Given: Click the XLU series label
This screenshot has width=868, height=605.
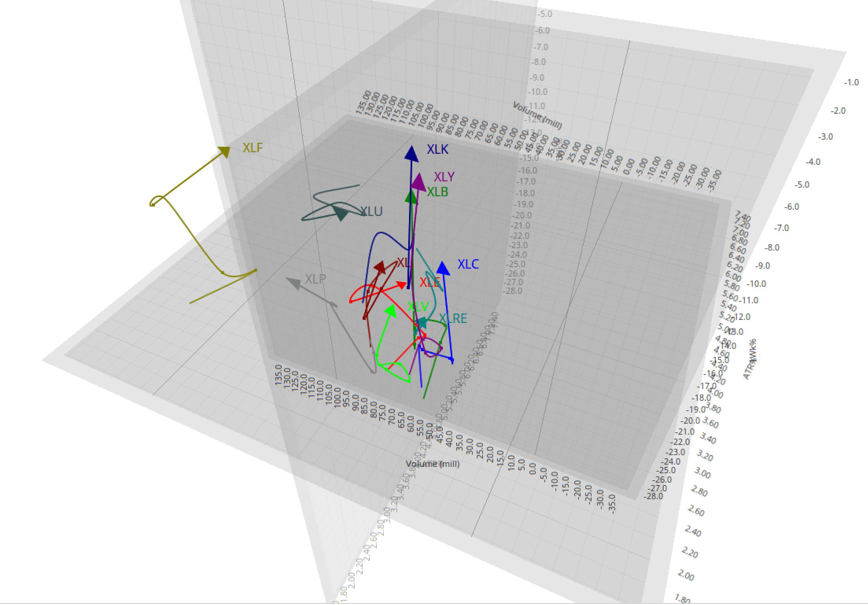Looking at the screenshot, I should 372,212.
